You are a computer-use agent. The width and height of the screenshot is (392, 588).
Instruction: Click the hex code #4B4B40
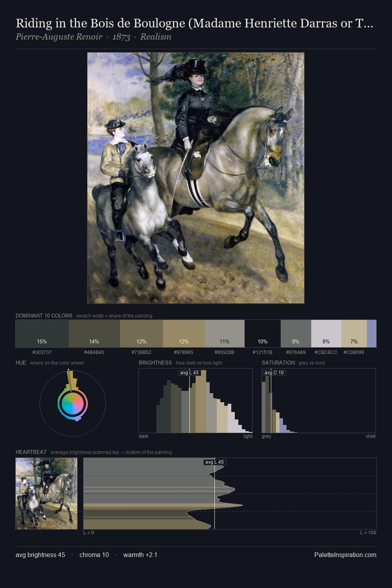pos(94,352)
